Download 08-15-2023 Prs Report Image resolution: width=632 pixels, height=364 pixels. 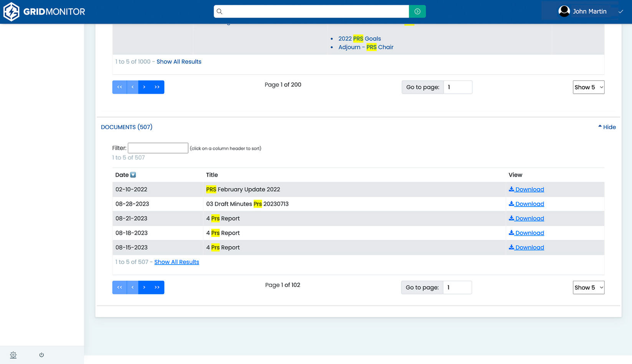pos(526,248)
